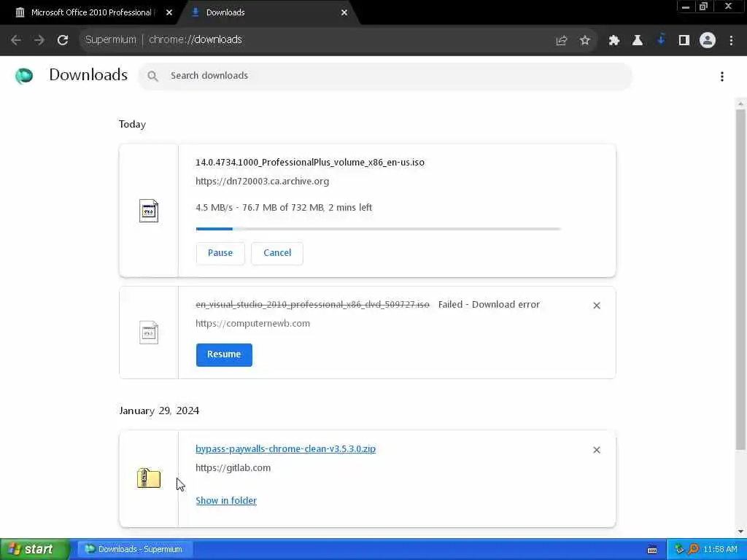Click the scrollbar down arrow
This screenshot has width=747, height=560.
(740, 532)
